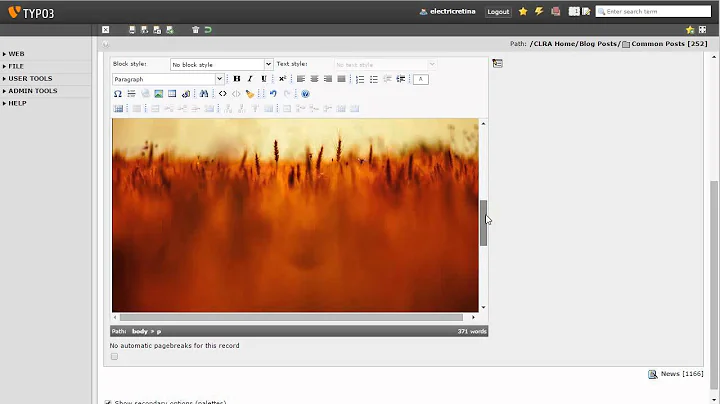Open the editor About/help icon

pos(305,94)
